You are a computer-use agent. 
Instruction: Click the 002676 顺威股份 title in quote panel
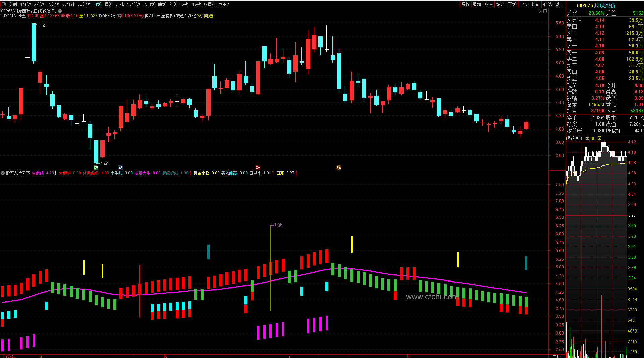[596, 5]
